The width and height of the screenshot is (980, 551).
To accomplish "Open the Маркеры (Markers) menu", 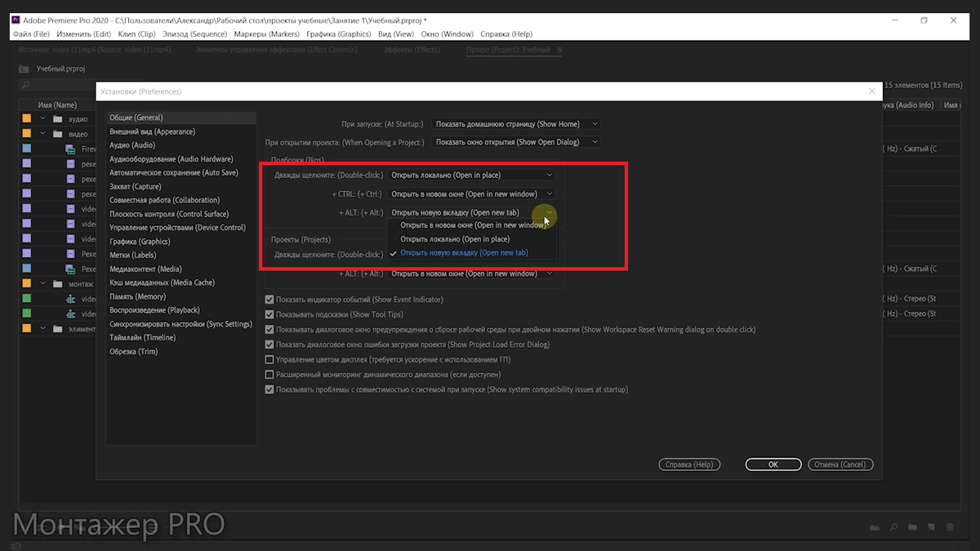I will [266, 34].
